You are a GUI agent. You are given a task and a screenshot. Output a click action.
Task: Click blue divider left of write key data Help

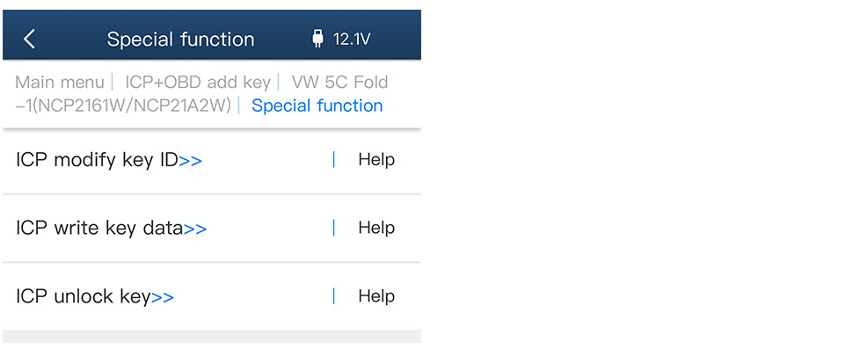(x=334, y=229)
